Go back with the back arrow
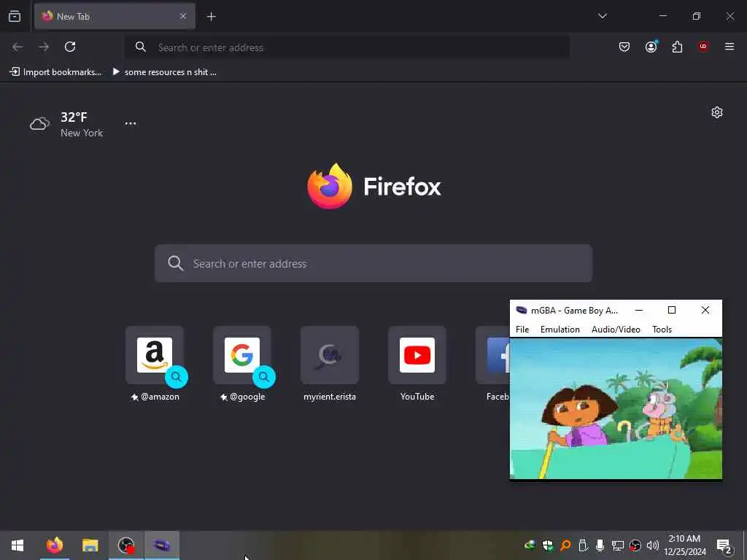Image resolution: width=747 pixels, height=560 pixels. [18, 47]
